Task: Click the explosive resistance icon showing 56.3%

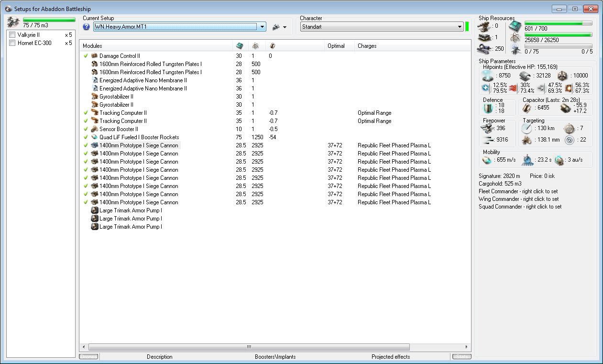Action: [569, 88]
